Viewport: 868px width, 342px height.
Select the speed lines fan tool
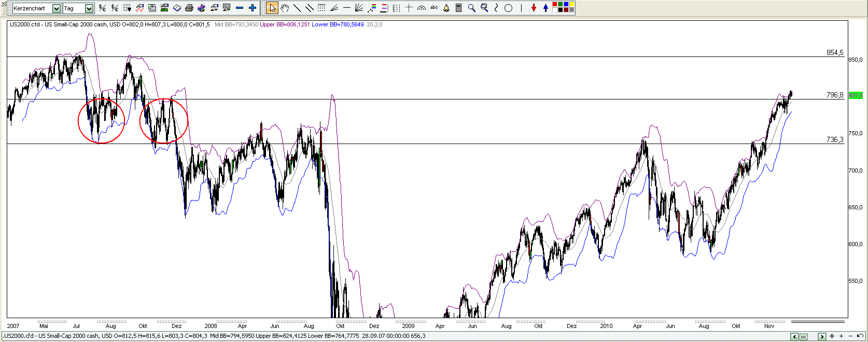[x=359, y=8]
